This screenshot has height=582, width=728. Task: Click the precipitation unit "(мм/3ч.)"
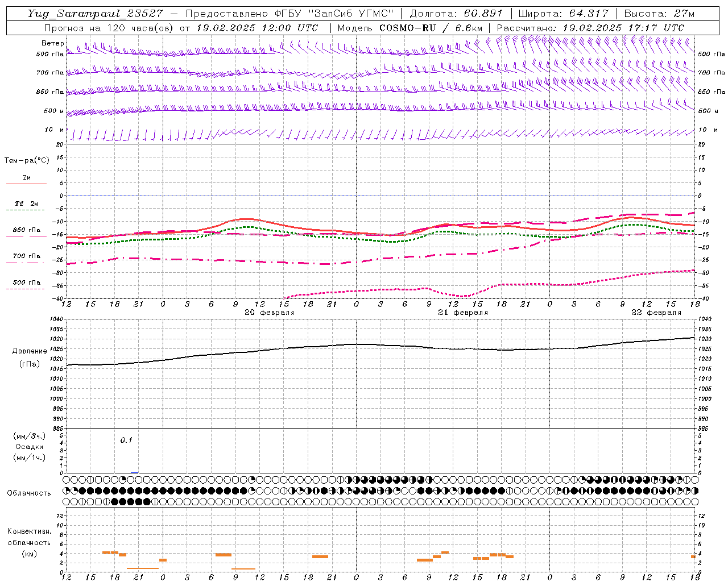click(x=29, y=436)
